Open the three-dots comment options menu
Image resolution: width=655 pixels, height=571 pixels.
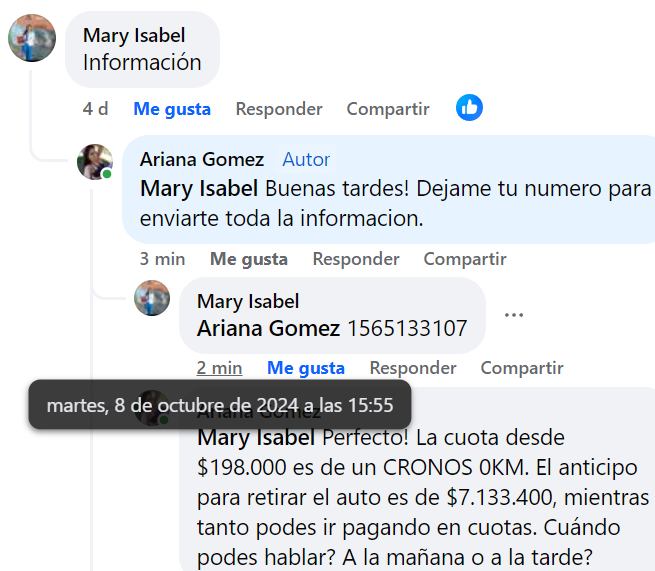coord(514,315)
